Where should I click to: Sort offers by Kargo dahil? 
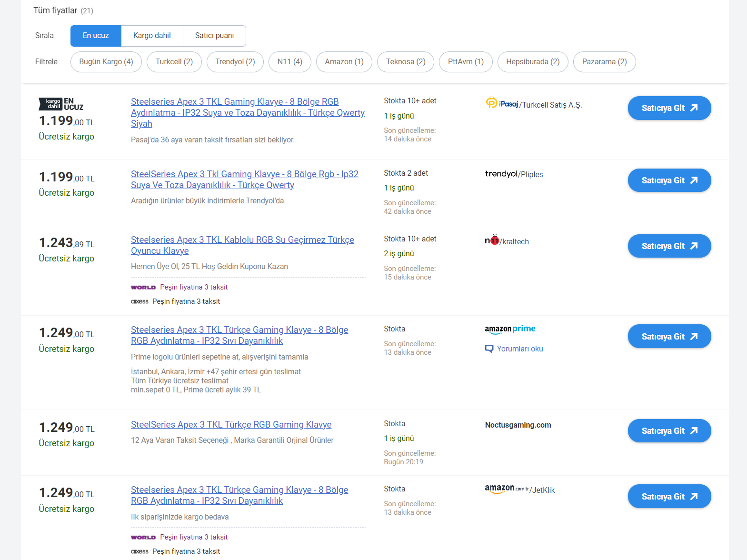pyautogui.click(x=152, y=36)
